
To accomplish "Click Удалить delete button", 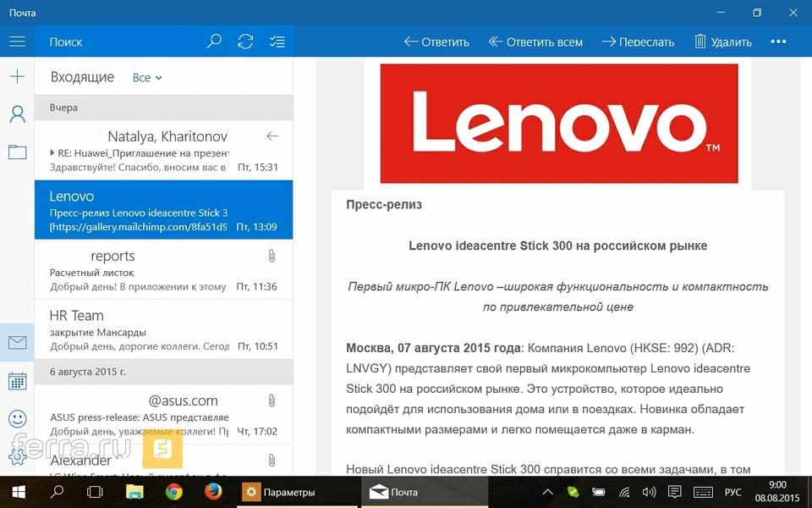I will coord(723,41).
